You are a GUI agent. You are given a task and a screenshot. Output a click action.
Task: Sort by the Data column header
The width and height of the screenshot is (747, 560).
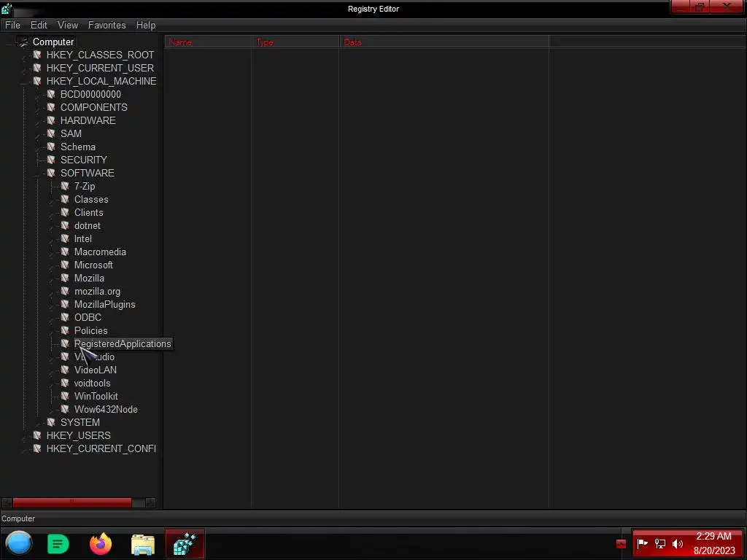click(444, 42)
